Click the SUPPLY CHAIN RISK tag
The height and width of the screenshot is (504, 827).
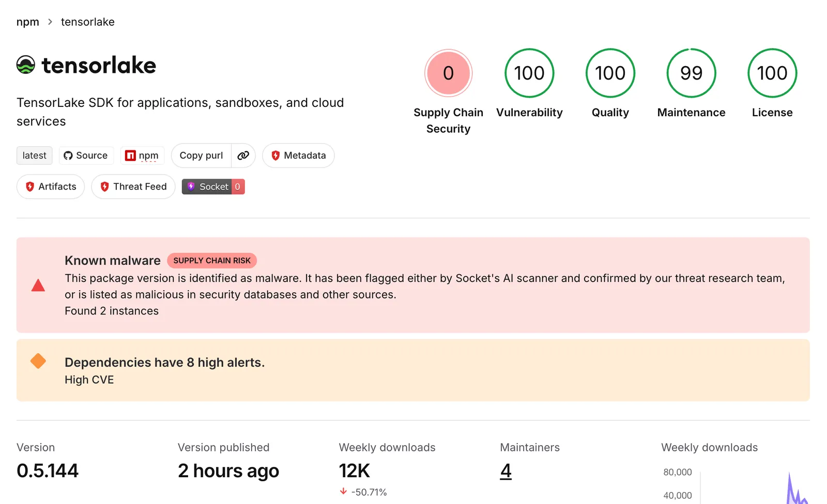(x=212, y=261)
